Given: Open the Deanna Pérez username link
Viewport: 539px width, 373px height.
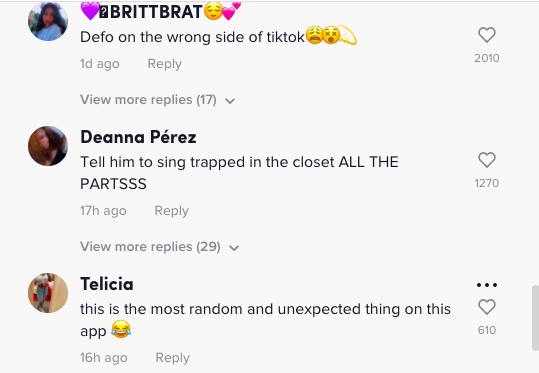Looking at the screenshot, I should (138, 137).
